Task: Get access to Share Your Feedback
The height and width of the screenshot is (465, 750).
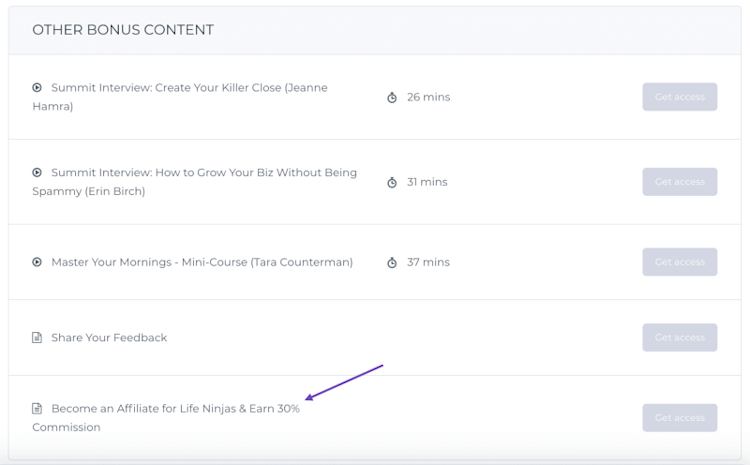Action: coord(680,338)
